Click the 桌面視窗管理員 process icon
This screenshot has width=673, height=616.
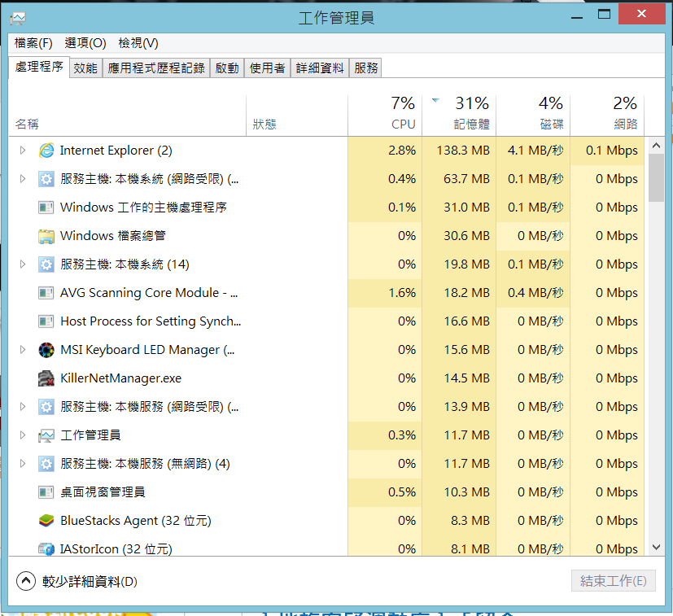click(46, 492)
